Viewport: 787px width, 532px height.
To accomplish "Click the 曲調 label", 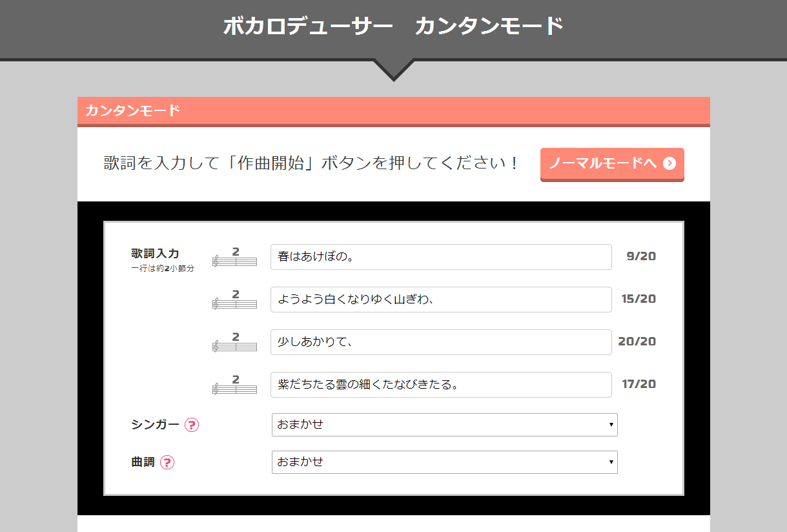I will [x=143, y=462].
